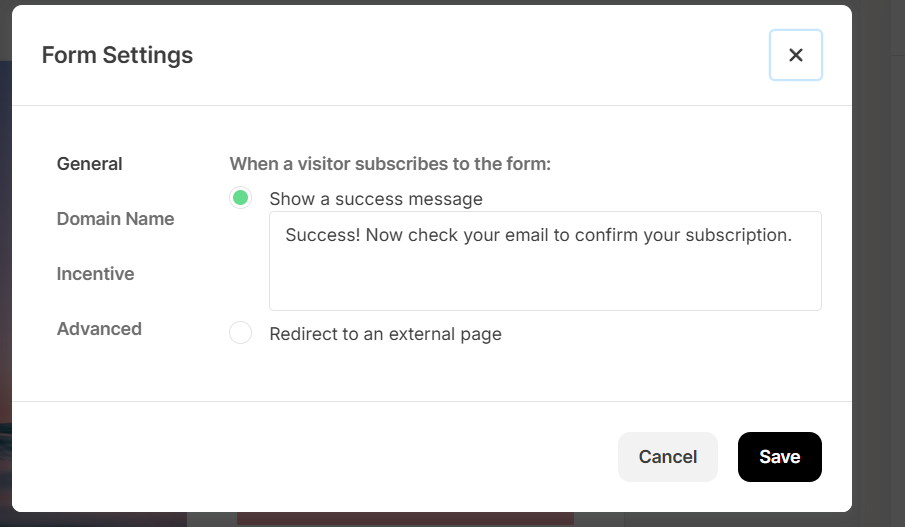This screenshot has width=905, height=527.
Task: Open the Incentive settings section
Action: tap(95, 274)
